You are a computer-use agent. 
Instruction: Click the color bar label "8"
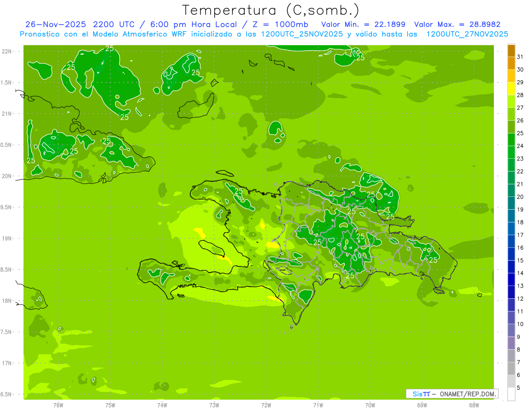coord(519,350)
